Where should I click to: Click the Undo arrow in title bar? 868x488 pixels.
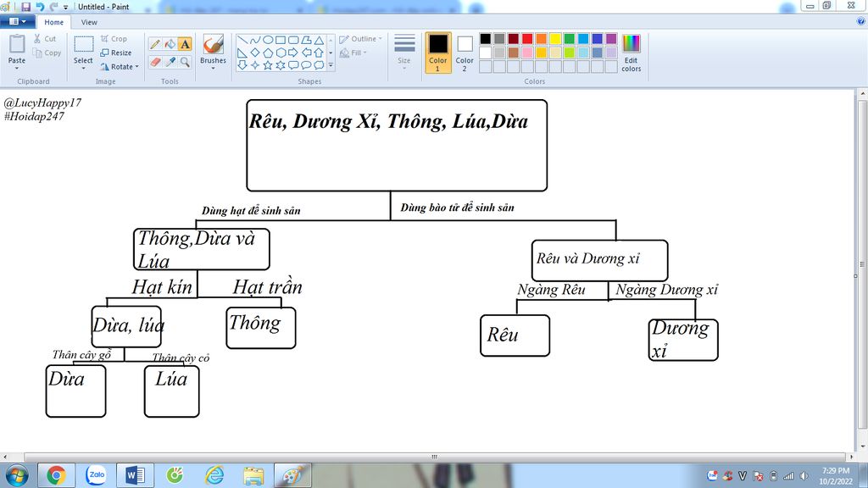point(40,7)
